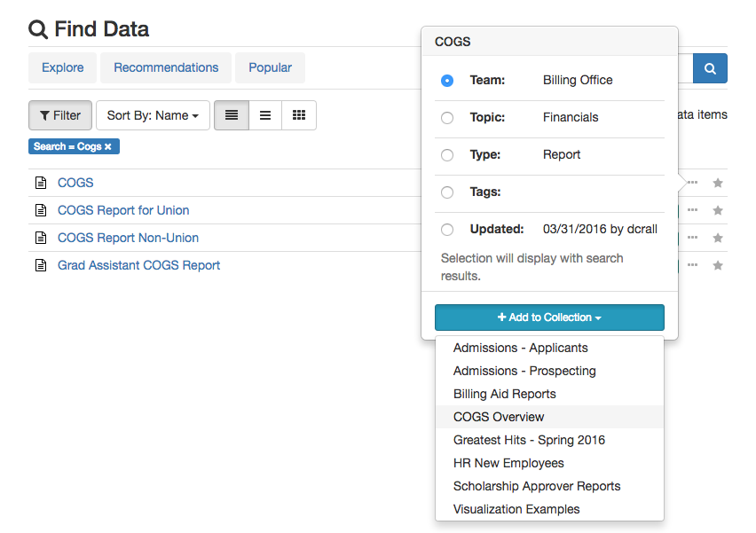This screenshot has height=533, width=756.
Task: Choose HR New Employees collection
Action: tap(549, 463)
